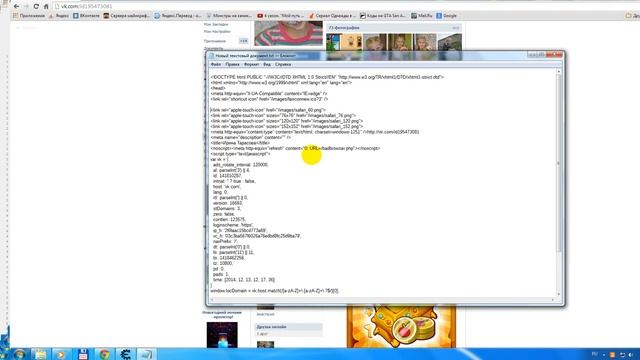Open the Mail.Ru bookmark
This screenshot has height=360, width=640.
click(422, 16)
